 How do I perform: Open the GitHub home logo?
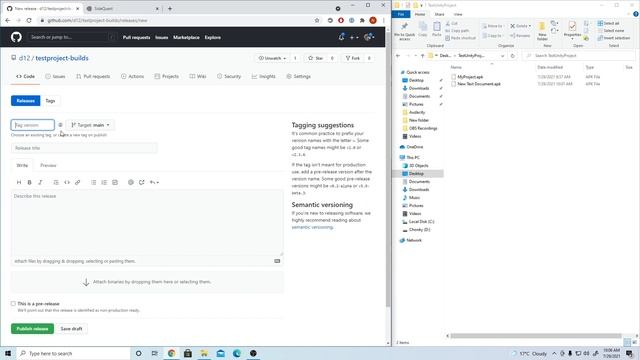pyautogui.click(x=16, y=37)
